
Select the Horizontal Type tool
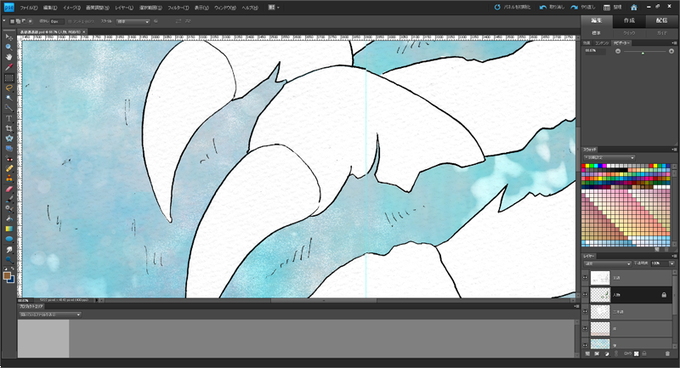[x=9, y=118]
